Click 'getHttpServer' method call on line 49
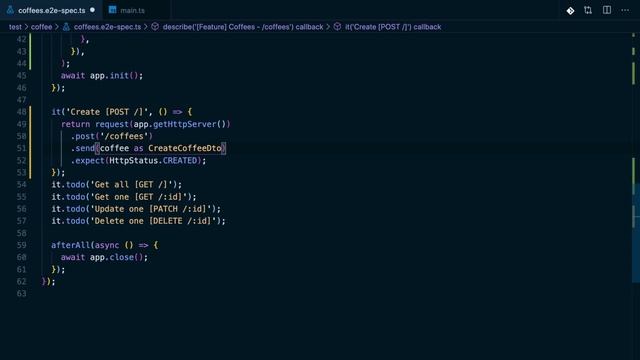Screen dimensions: 640x360 (x=184, y=124)
